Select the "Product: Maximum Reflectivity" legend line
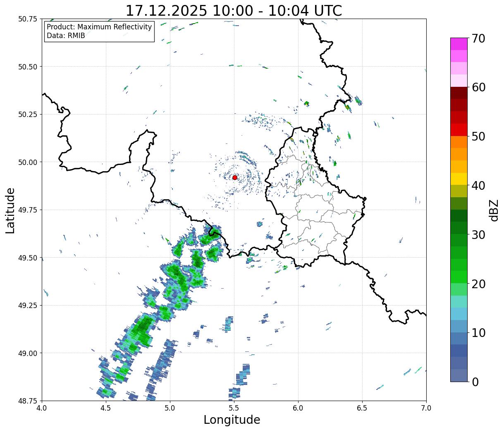504x430 pixels. tap(99, 27)
